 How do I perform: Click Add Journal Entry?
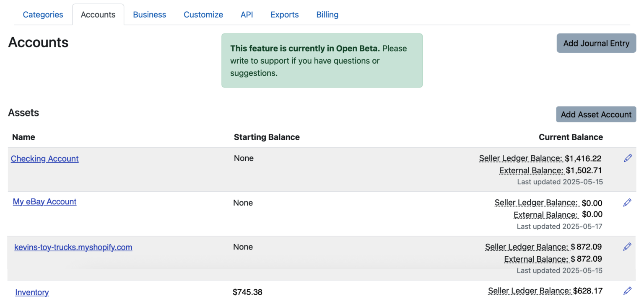(596, 43)
